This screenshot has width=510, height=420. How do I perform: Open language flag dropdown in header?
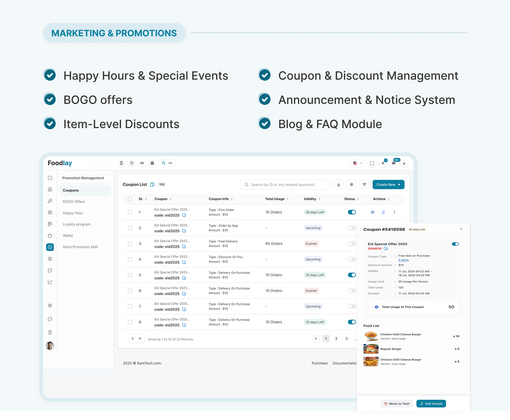[357, 163]
